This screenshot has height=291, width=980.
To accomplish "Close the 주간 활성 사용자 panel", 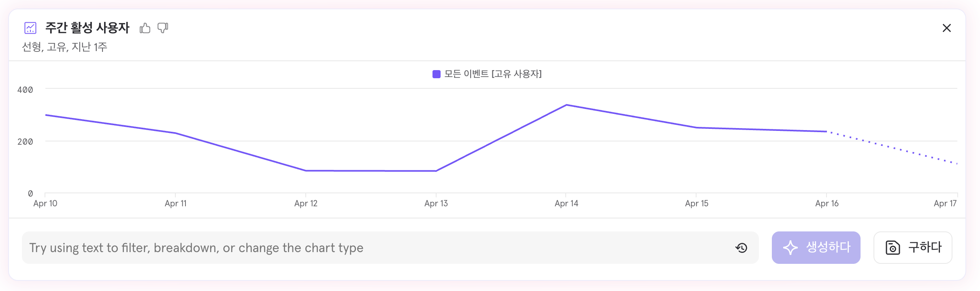I will (947, 28).
